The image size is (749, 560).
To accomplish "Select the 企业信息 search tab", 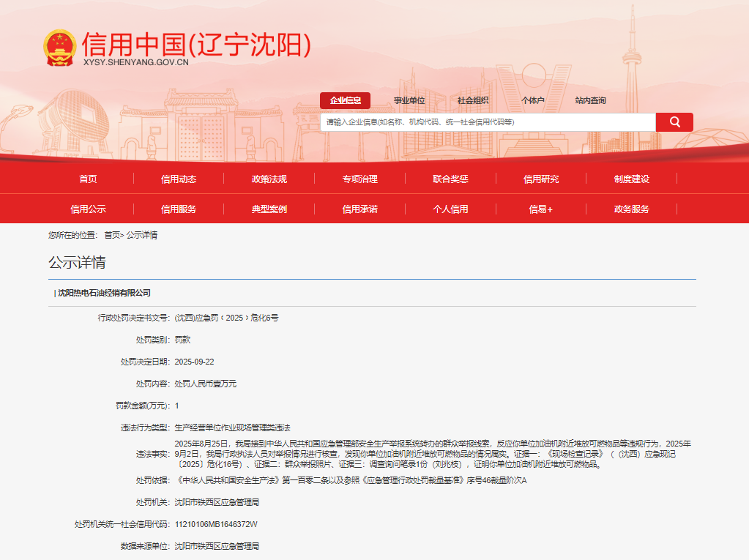I will point(345,101).
